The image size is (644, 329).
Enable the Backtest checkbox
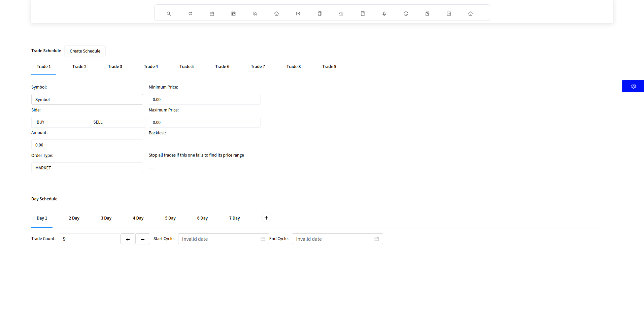[151, 144]
